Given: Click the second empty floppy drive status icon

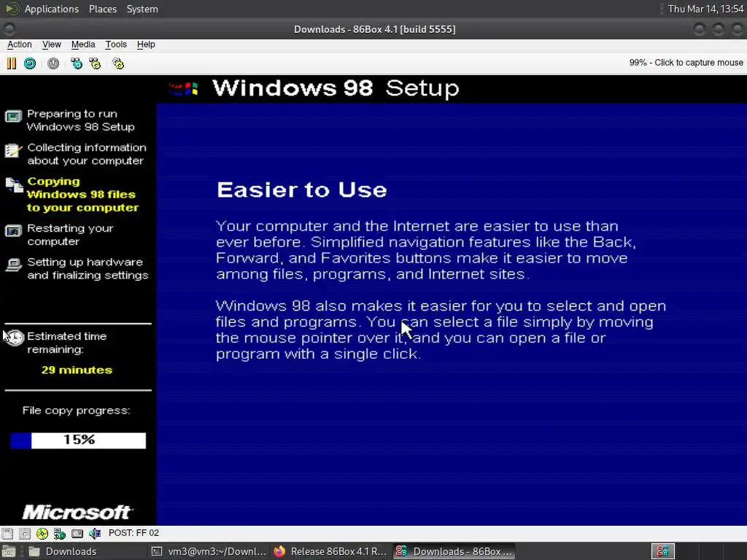Looking at the screenshot, I should 25,533.
